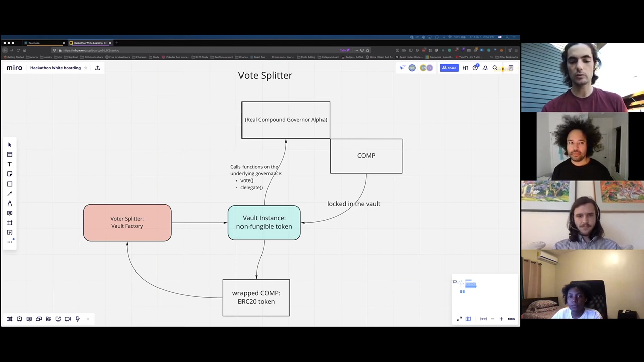Screen dimensions: 644x362
Task: Toggle the minimap map icon
Action: tap(468, 319)
